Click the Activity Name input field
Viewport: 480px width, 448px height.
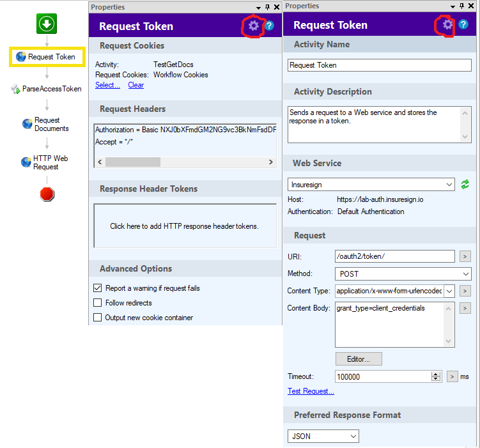379,65
